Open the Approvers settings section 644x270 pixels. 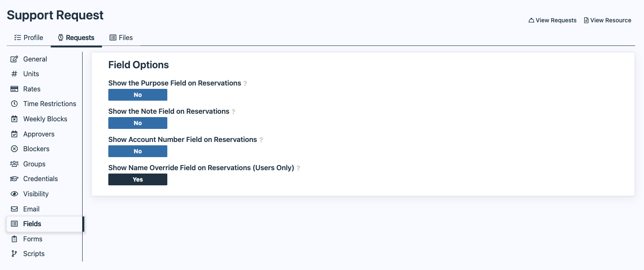coord(39,134)
